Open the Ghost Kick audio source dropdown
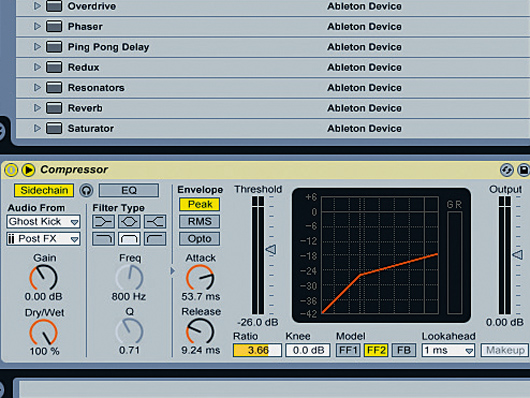This screenshot has width=530, height=398. 43,222
